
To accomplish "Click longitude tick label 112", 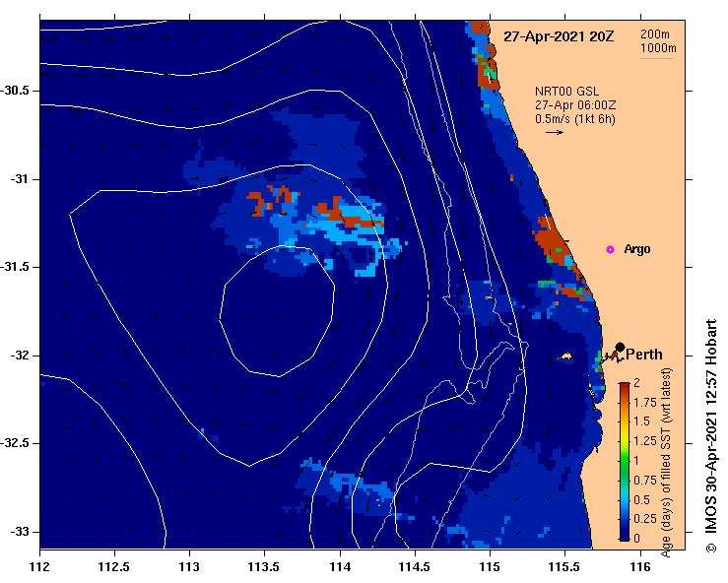I will pos(39,567).
